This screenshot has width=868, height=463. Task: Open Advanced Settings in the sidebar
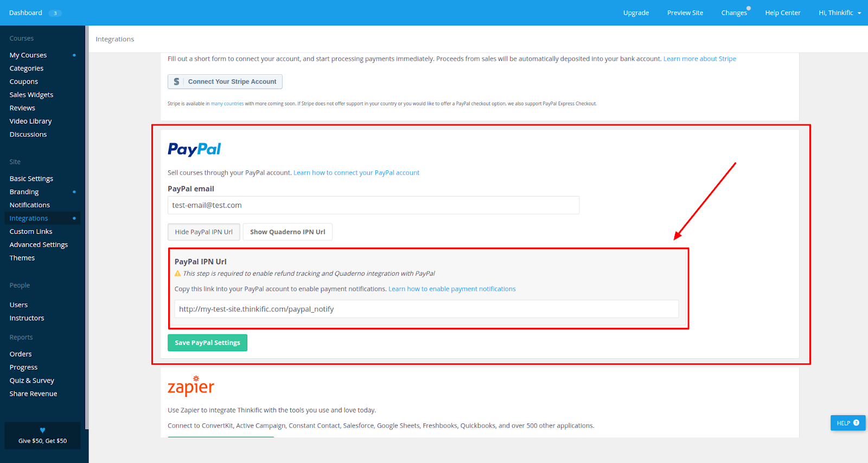[39, 245]
